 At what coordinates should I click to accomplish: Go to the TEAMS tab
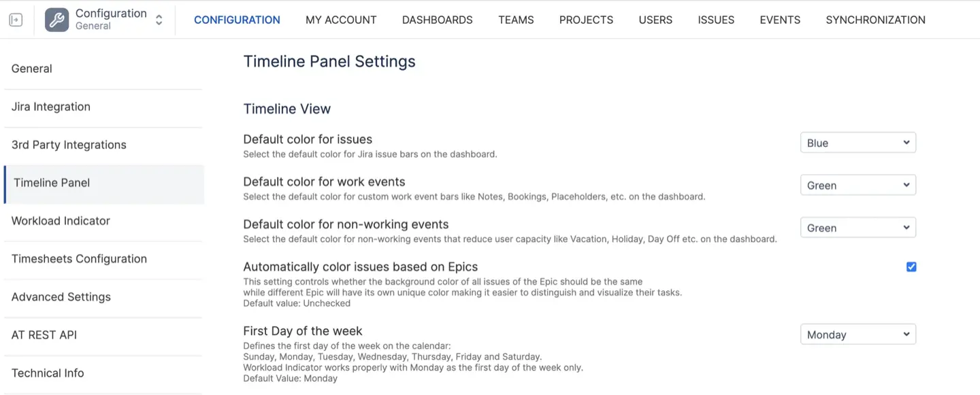click(515, 20)
